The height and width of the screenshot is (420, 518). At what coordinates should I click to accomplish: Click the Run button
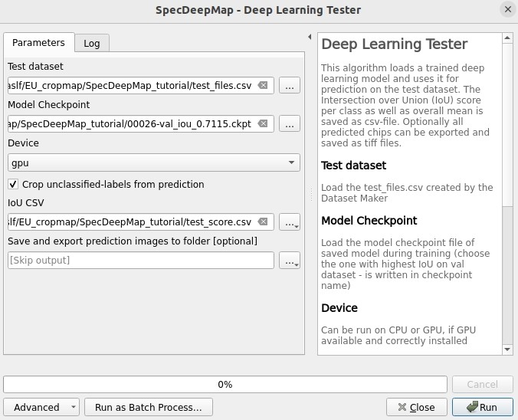tap(482, 407)
